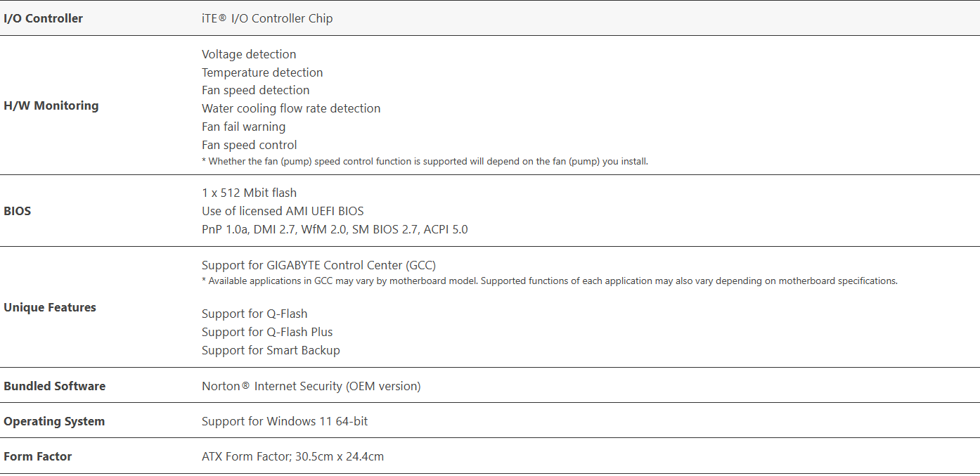Image resolution: width=980 pixels, height=476 pixels.
Task: Click the Support for Smart Backup entry
Action: [271, 350]
